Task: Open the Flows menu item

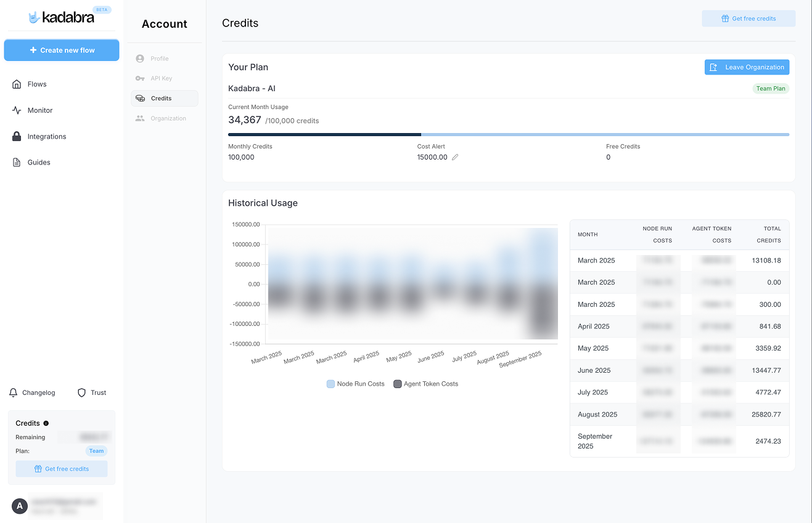Action: click(37, 84)
